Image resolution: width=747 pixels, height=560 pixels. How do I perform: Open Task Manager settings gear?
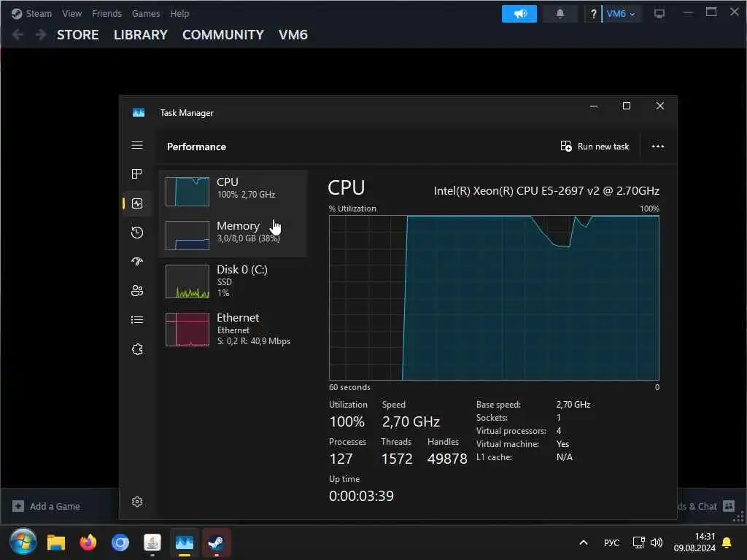pos(137,502)
